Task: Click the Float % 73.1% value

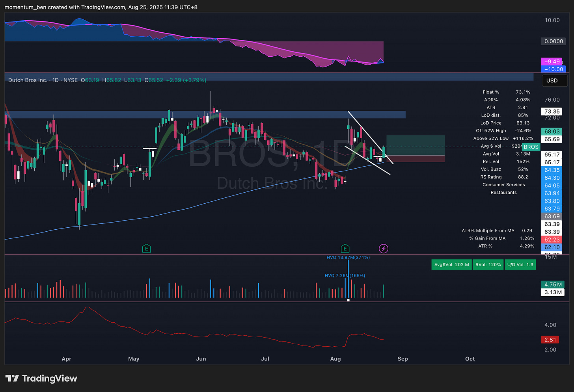Action: tap(523, 92)
